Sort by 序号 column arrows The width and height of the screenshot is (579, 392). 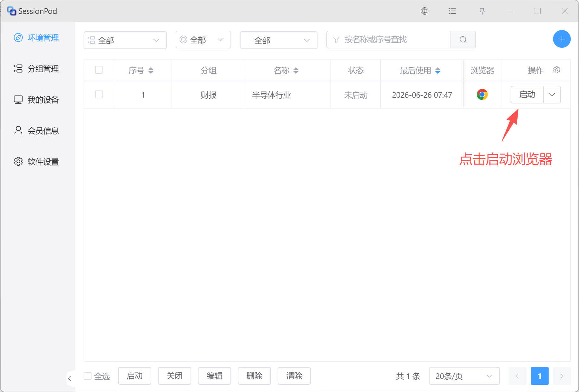click(x=151, y=71)
